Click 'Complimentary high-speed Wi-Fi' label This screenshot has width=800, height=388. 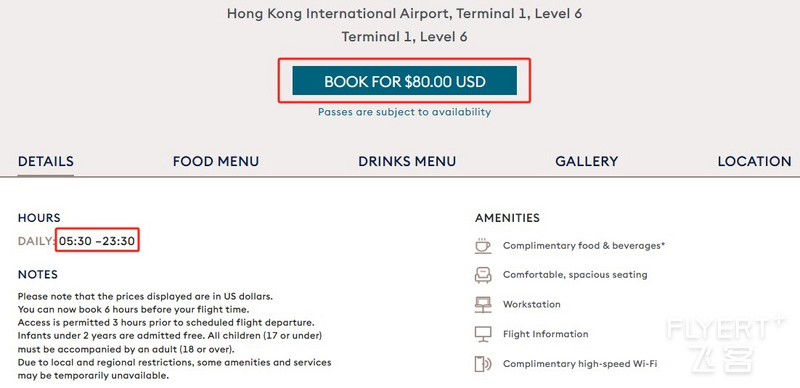[x=580, y=364]
